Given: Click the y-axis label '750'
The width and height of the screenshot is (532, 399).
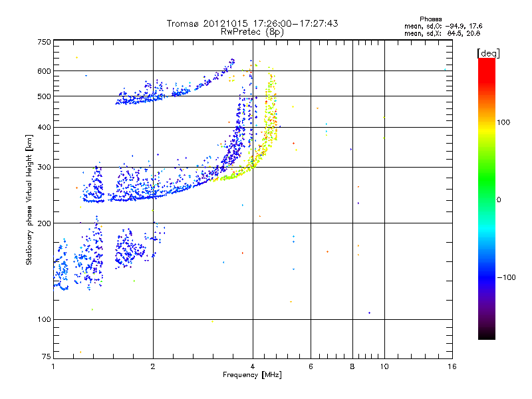Looking at the screenshot, I should click(44, 42).
